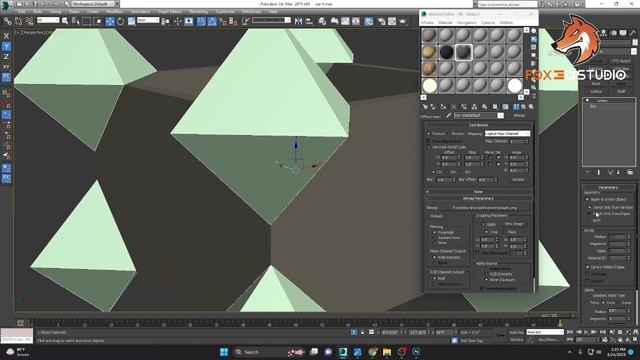640x360 pixels.
Task: Open Material Editor from main toolbar
Action: [x=369, y=21]
